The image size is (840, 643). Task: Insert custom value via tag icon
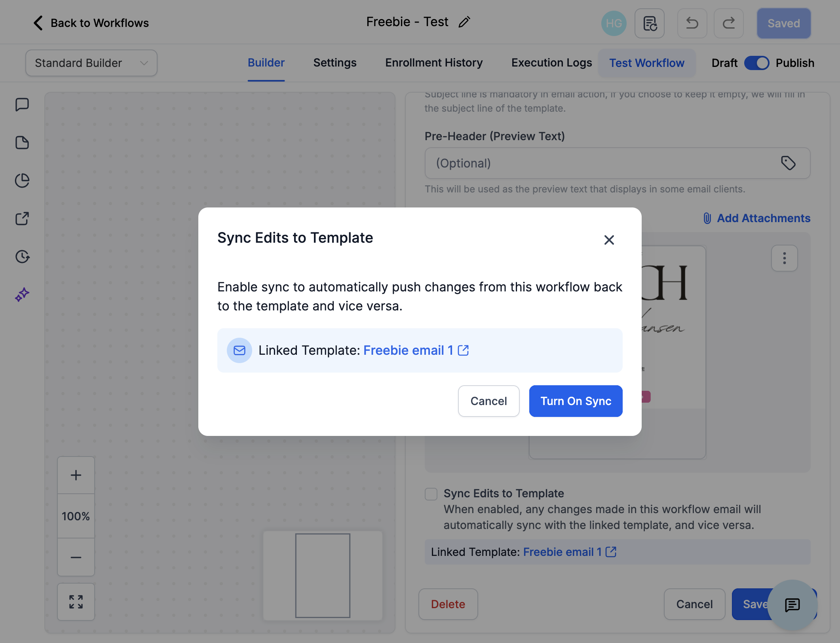[788, 163]
